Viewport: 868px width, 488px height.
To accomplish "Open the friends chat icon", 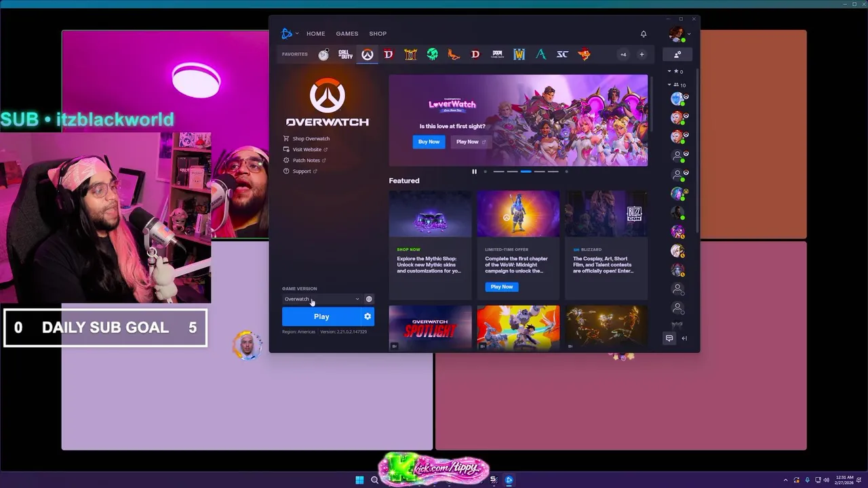I will (x=669, y=338).
